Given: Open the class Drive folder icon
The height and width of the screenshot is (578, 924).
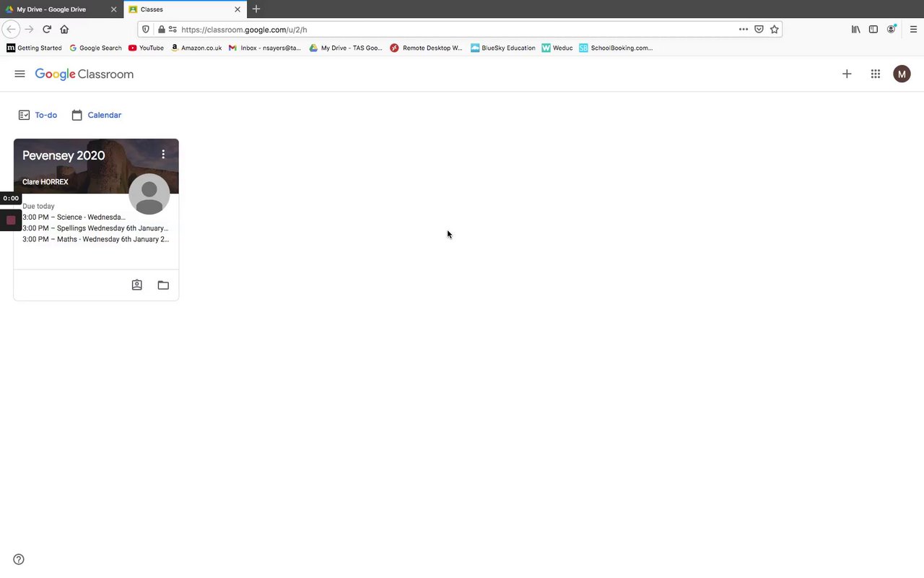Looking at the screenshot, I should [x=163, y=285].
